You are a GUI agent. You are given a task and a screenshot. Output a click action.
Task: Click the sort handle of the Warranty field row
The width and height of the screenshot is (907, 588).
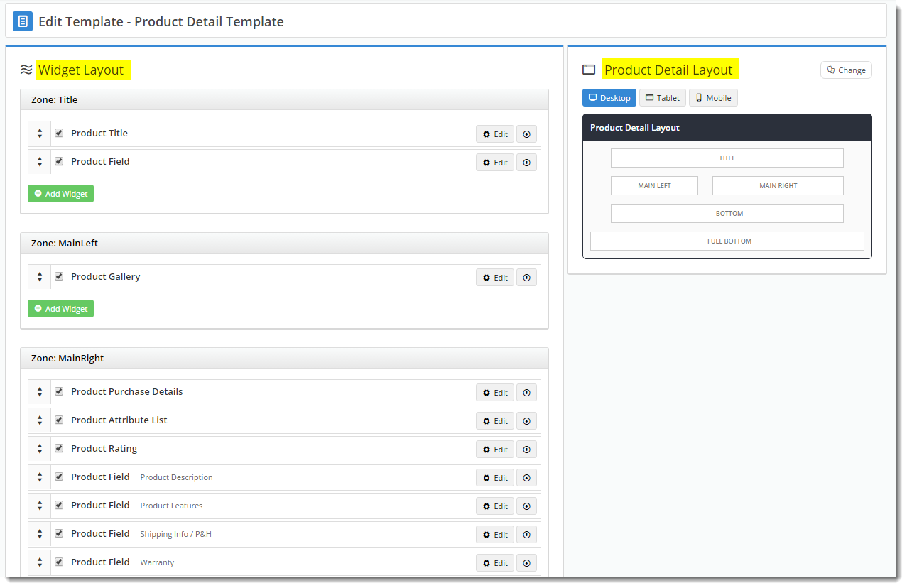[x=40, y=562]
